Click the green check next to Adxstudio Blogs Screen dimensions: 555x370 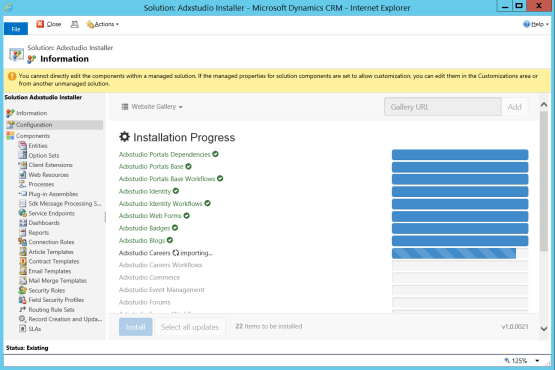coord(170,240)
